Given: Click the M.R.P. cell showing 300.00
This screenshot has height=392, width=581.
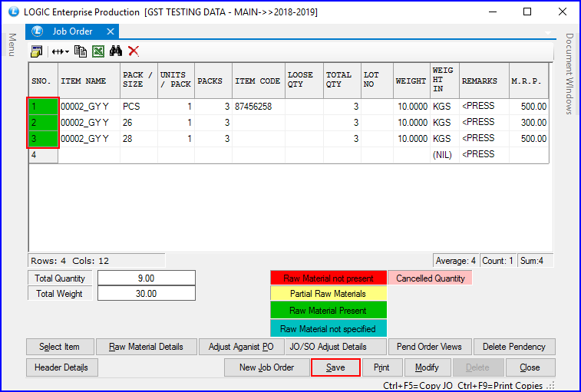Looking at the screenshot, I should pos(529,123).
